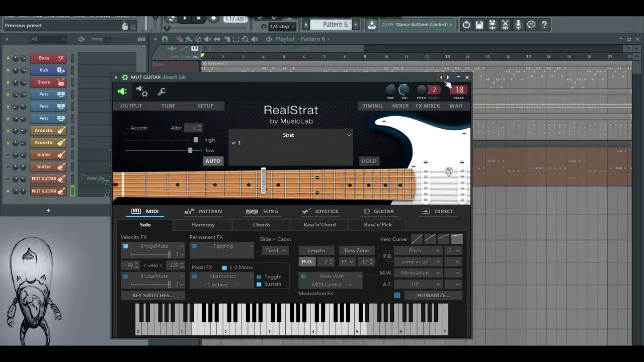Image resolution: width=644 pixels, height=362 pixels.
Task: Click the channel rack graph editor icon
Action: (x=141, y=39)
